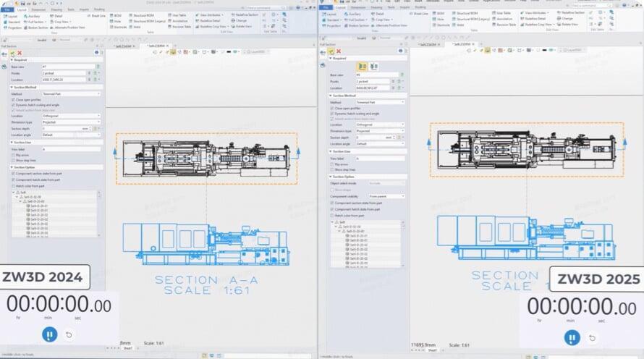
Task: Click User Table in ZW3D 2025 ribbon
Action: [501, 13]
